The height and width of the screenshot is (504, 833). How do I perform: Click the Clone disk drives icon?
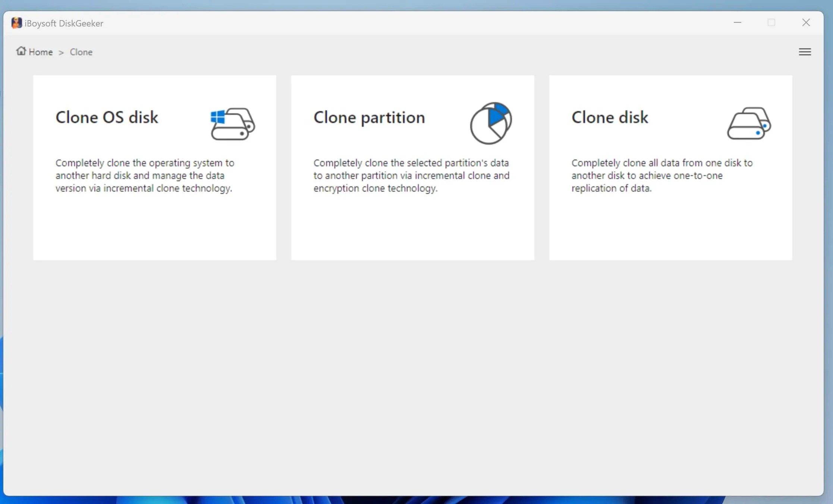749,124
